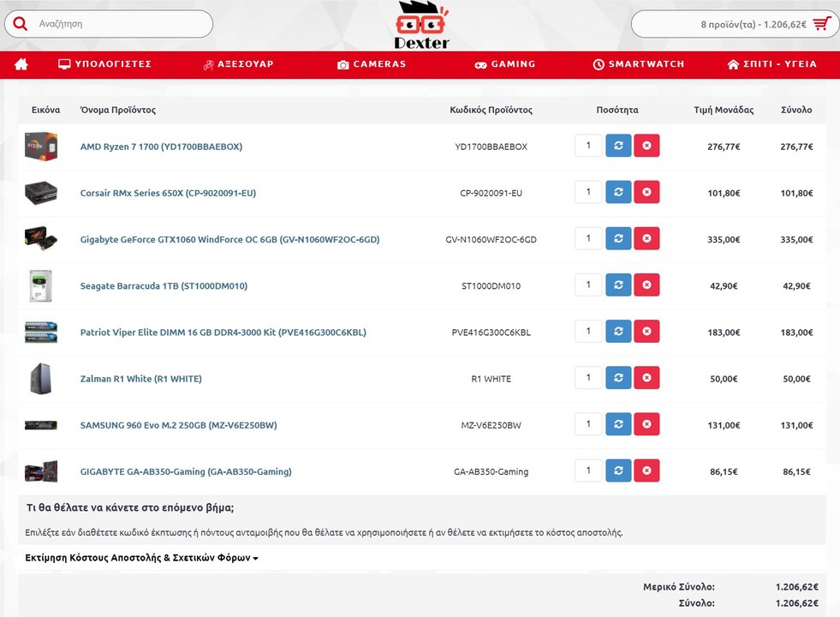
Task: Update quantity for Zalman R1 White
Action: (618, 378)
